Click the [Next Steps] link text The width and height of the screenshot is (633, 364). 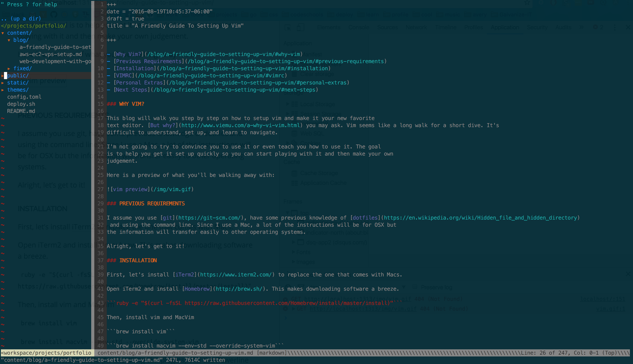tap(132, 90)
